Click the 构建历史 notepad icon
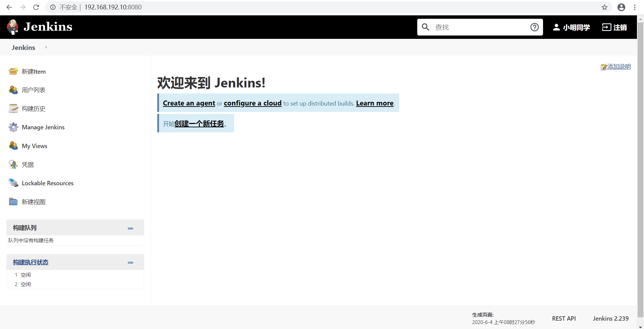This screenshot has width=644, height=329. 13,109
